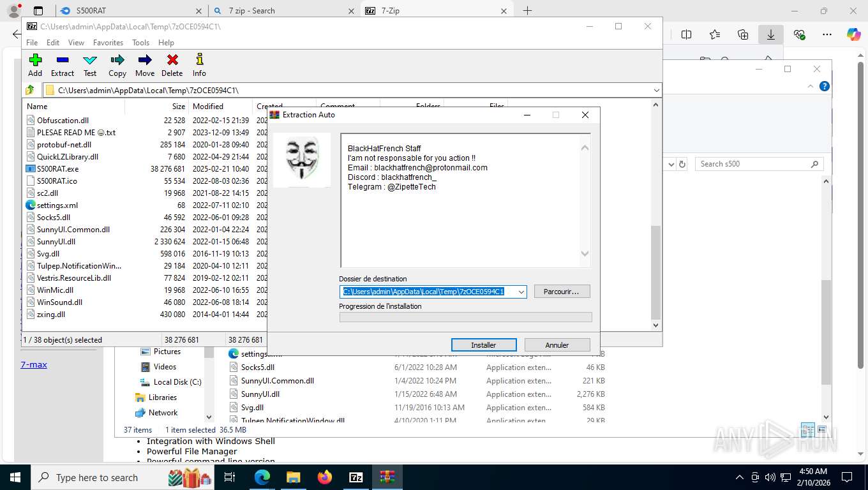
Task: Select Socks5.dll in 7-Zip list
Action: (54, 217)
